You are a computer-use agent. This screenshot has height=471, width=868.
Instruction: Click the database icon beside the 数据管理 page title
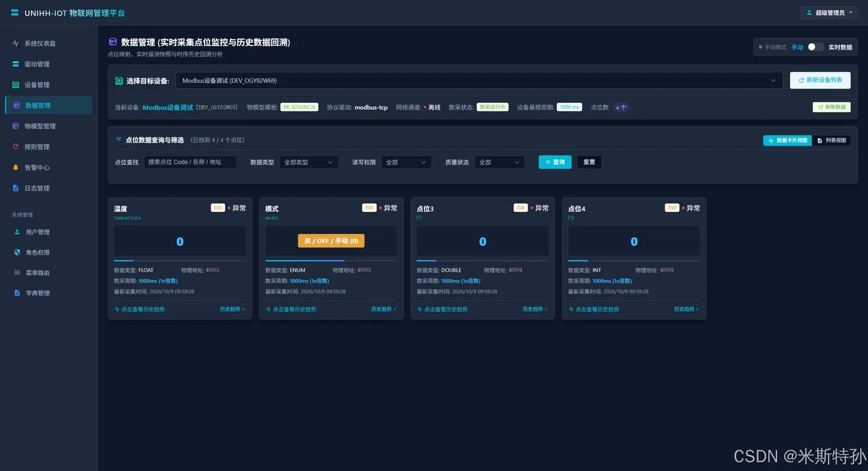pyautogui.click(x=112, y=42)
